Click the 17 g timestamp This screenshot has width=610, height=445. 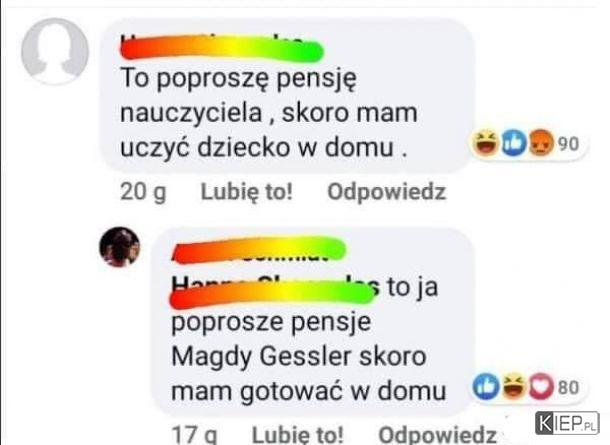[x=195, y=436]
